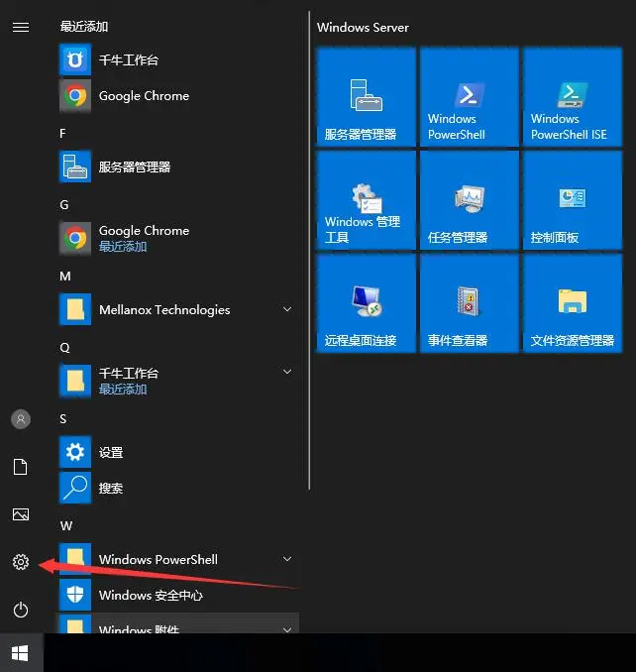Screen dimensions: 636x672
Task: Click the user account icon in sidebar
Action: (x=20, y=419)
